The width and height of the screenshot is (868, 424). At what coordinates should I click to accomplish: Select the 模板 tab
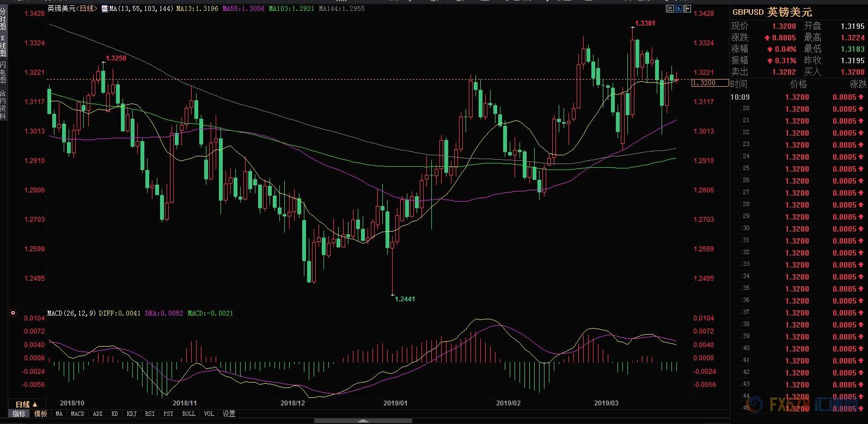(x=41, y=414)
